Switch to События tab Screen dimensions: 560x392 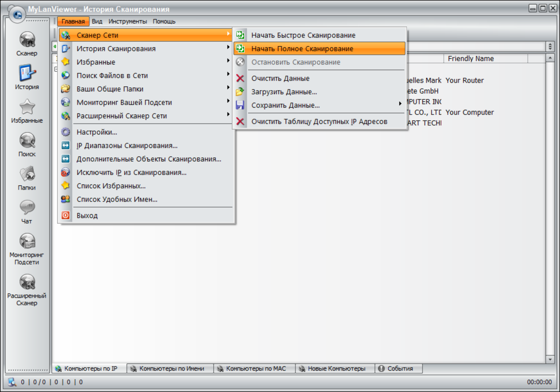399,368
